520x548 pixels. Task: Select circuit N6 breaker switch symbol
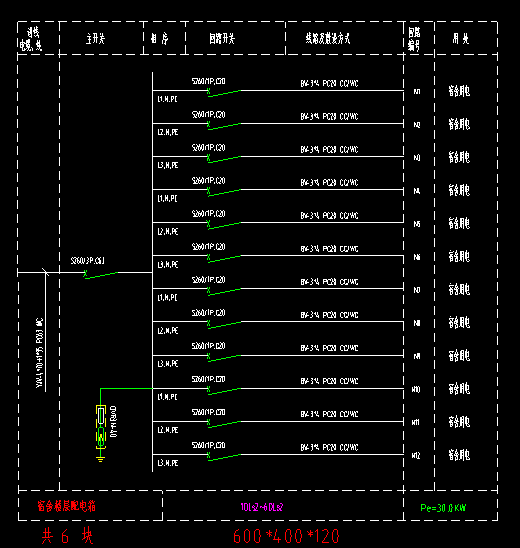coord(224,258)
